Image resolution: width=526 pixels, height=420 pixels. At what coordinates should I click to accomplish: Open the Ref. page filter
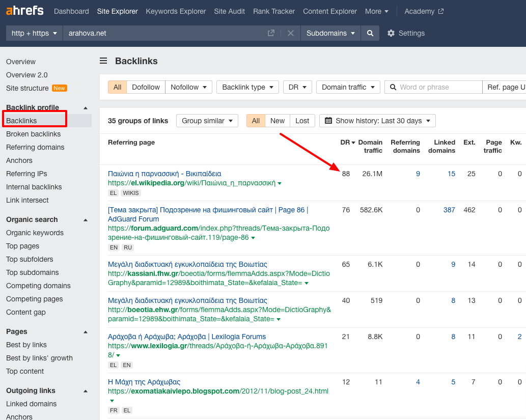pos(504,87)
